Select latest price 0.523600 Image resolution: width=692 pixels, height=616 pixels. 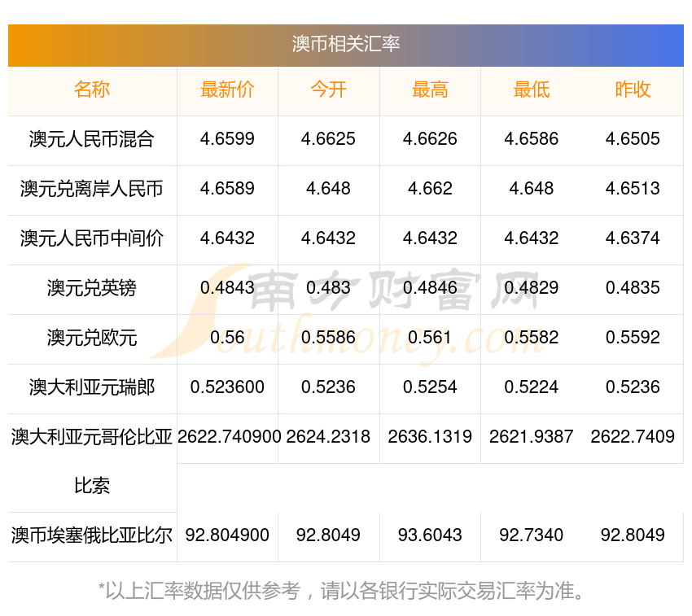(227, 387)
